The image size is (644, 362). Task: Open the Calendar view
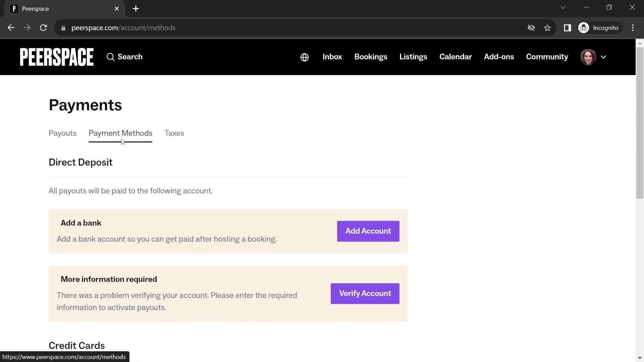click(x=455, y=57)
